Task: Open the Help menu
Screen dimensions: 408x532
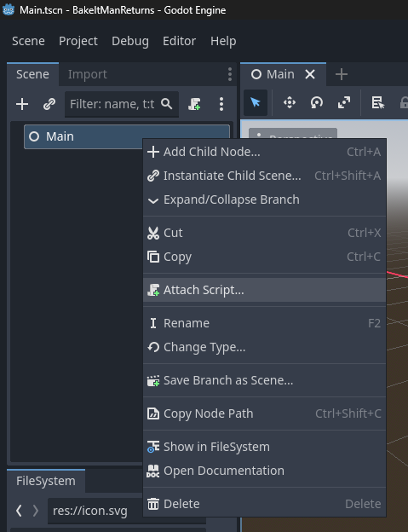Action: (223, 41)
